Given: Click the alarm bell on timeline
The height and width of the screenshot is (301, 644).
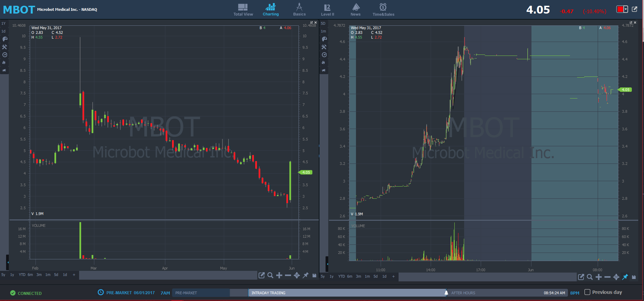Looking at the screenshot, I should pos(446,293).
